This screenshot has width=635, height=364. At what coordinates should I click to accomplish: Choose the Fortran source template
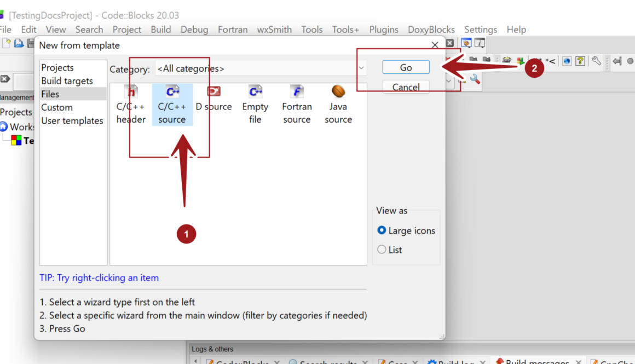click(297, 105)
